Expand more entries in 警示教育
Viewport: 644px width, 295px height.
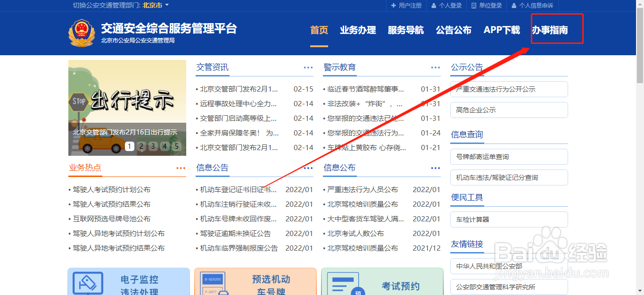pyautogui.click(x=435, y=67)
